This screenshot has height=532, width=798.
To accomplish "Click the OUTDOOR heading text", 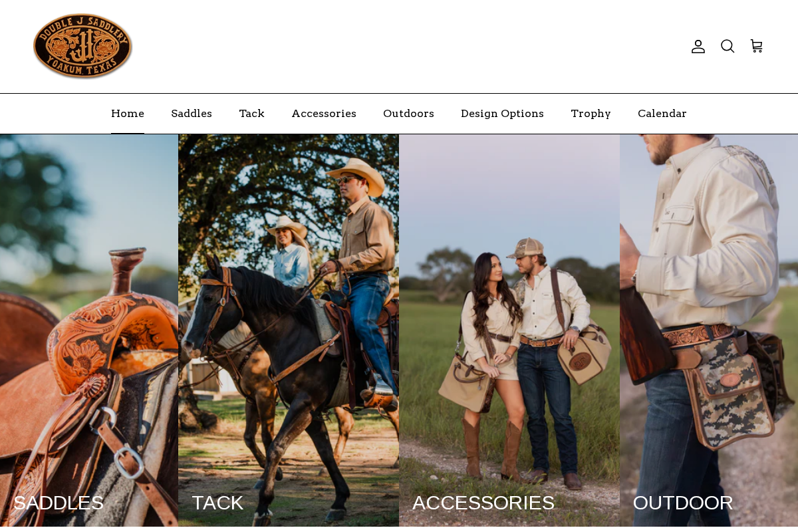I will (683, 503).
